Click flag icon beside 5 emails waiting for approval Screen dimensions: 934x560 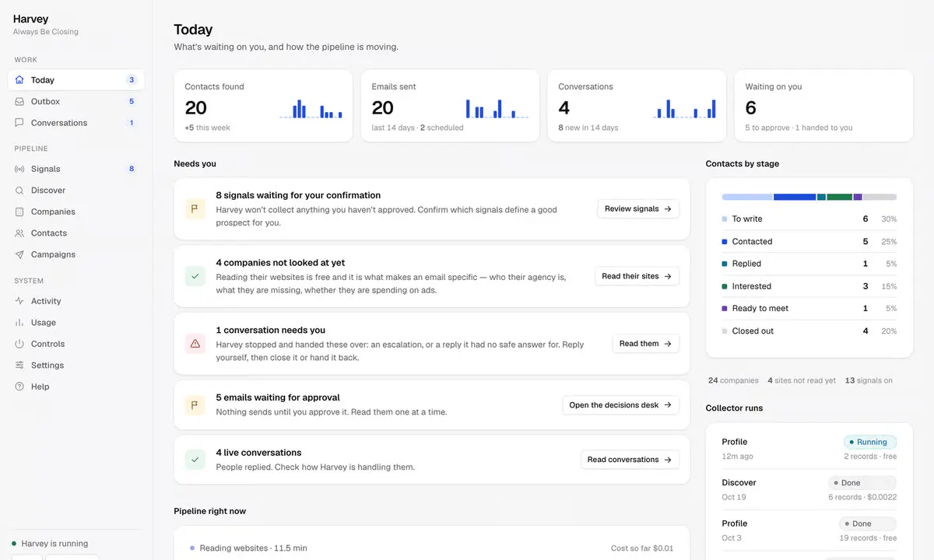tap(195, 404)
